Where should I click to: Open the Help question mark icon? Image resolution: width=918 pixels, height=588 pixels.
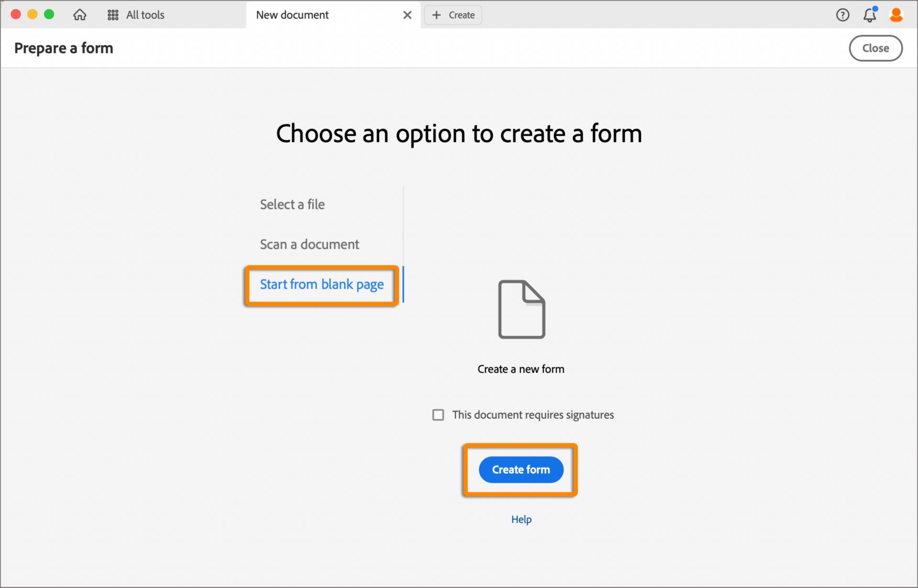[x=842, y=15]
